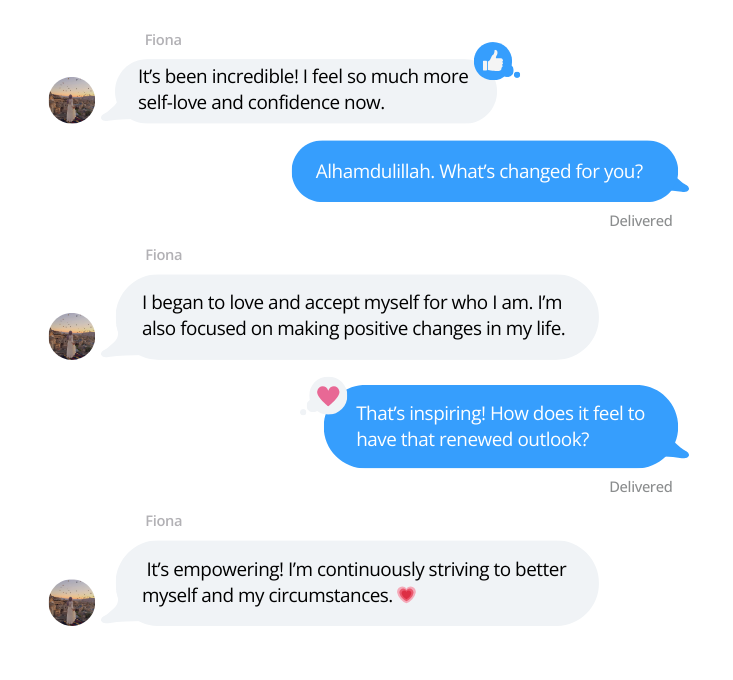Click the line "also focused on making positive changes"
Image resolution: width=733 pixels, height=680 pixels.
coord(354,326)
